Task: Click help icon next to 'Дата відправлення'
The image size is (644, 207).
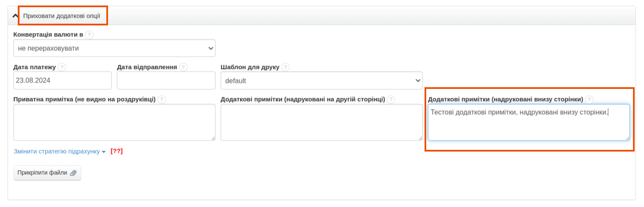Action: [x=183, y=67]
